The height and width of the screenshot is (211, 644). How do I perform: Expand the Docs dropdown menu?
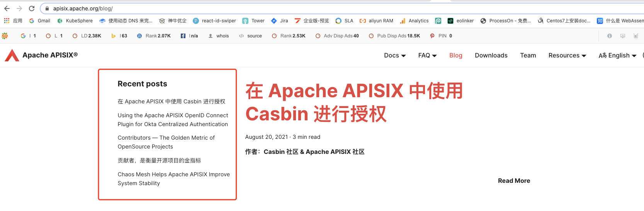[395, 56]
